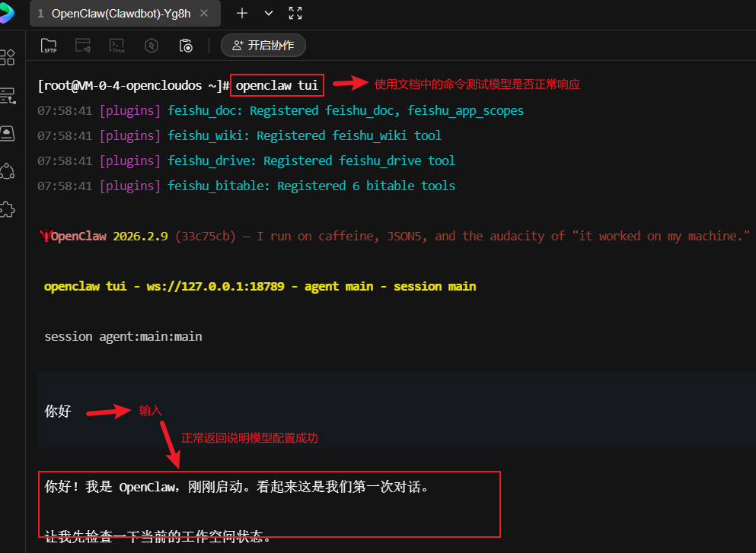Switch to the OpenClaw(Clawdbot)-Yg8h terminal tab
Viewport: 756px width, 553px height.
pos(120,14)
